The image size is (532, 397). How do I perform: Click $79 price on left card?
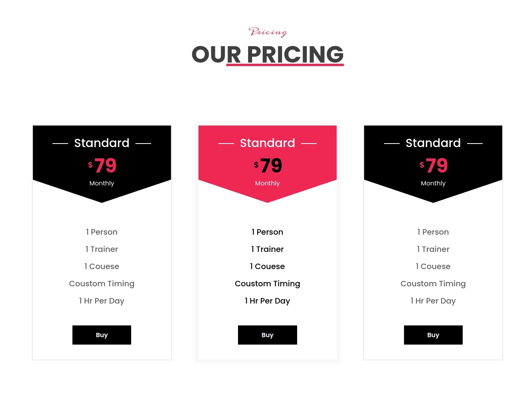(x=102, y=165)
